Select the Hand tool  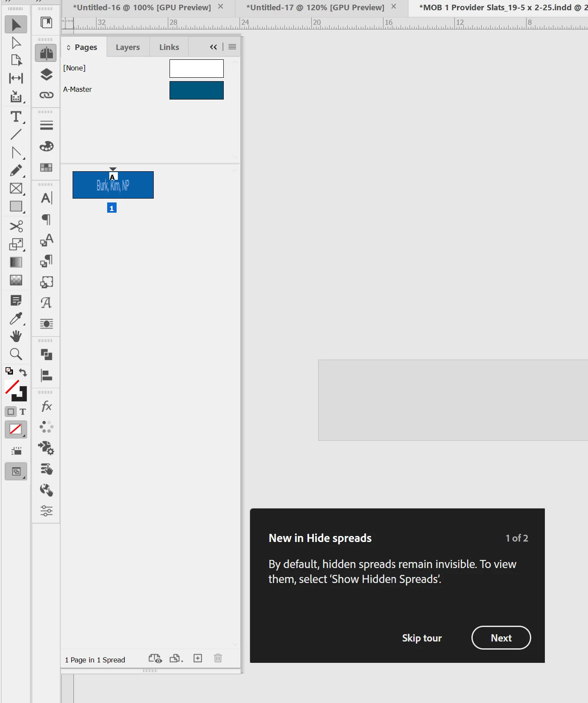[16, 336]
